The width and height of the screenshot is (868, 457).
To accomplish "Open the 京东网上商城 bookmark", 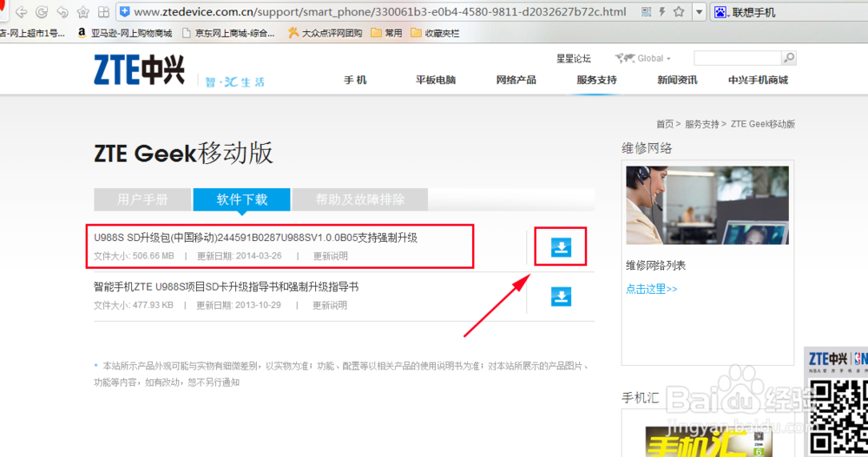I will [x=228, y=33].
